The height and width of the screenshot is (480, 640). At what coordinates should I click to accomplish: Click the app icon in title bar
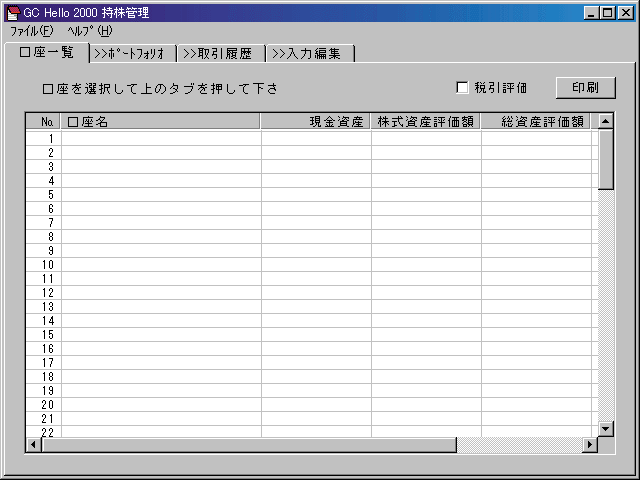coord(13,13)
